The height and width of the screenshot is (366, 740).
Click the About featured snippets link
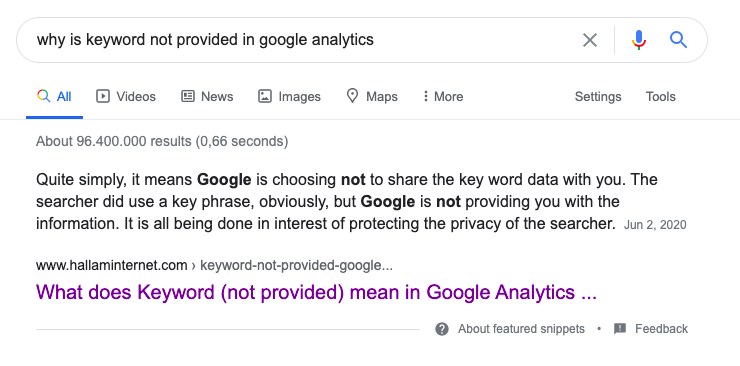click(x=521, y=329)
